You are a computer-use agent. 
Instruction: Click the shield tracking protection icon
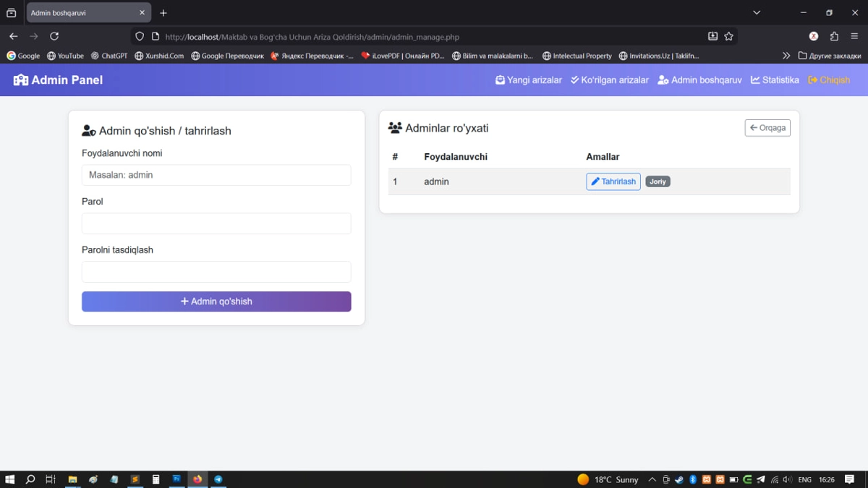coord(140,36)
